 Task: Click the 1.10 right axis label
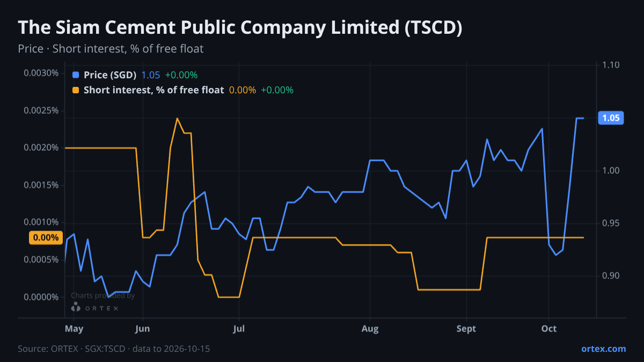pyautogui.click(x=611, y=65)
